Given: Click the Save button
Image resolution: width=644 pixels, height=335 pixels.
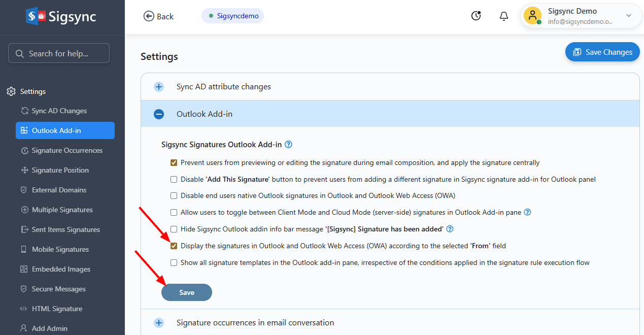Looking at the screenshot, I should click(187, 292).
